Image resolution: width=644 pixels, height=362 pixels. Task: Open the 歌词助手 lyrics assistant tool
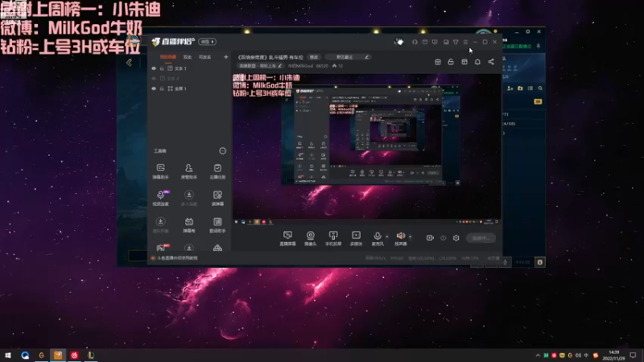[217, 225]
